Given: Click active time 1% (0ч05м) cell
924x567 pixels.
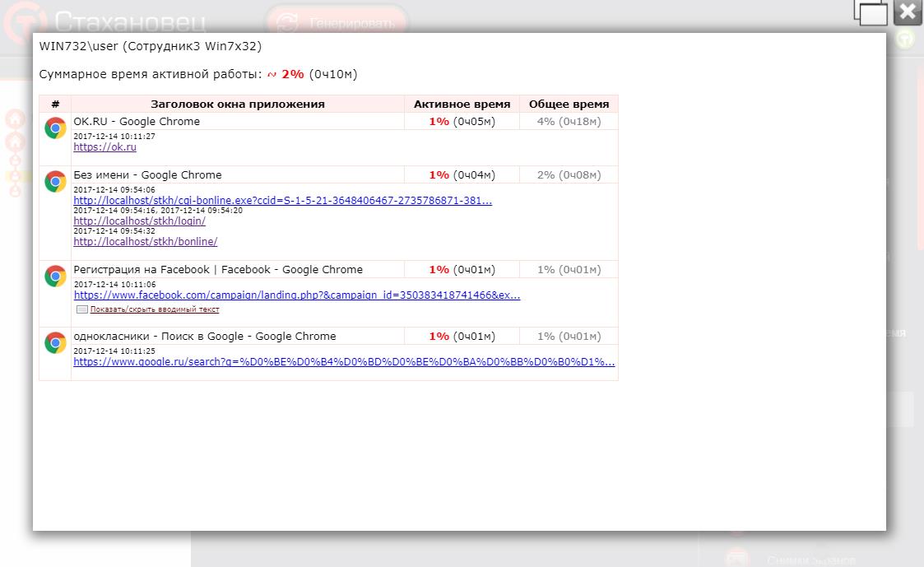Looking at the screenshot, I should click(462, 122).
